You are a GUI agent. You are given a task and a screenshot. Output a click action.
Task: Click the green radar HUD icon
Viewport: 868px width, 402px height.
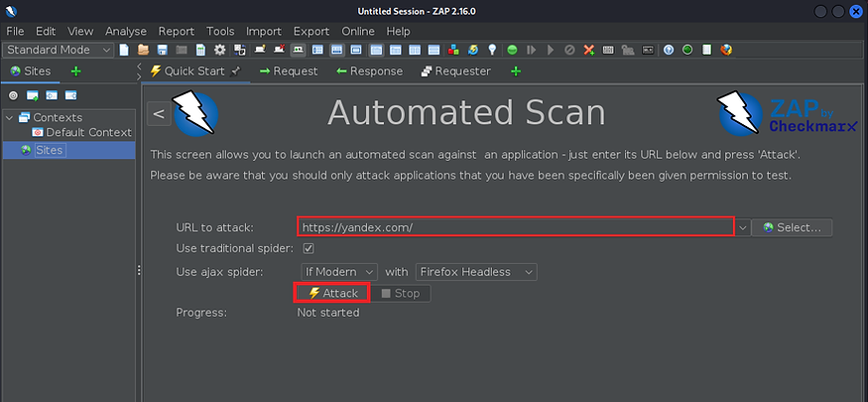(x=687, y=50)
